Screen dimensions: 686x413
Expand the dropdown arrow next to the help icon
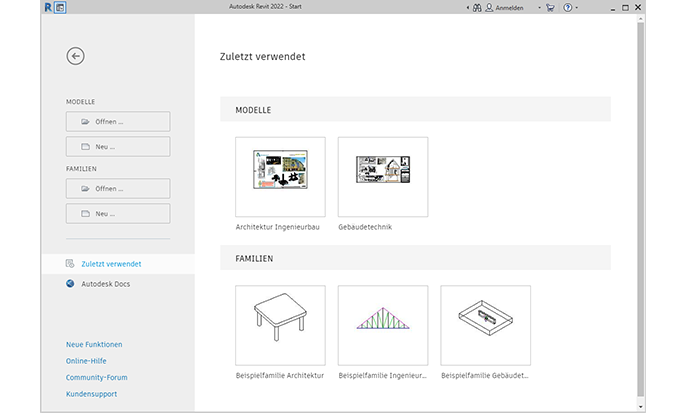[577, 7]
